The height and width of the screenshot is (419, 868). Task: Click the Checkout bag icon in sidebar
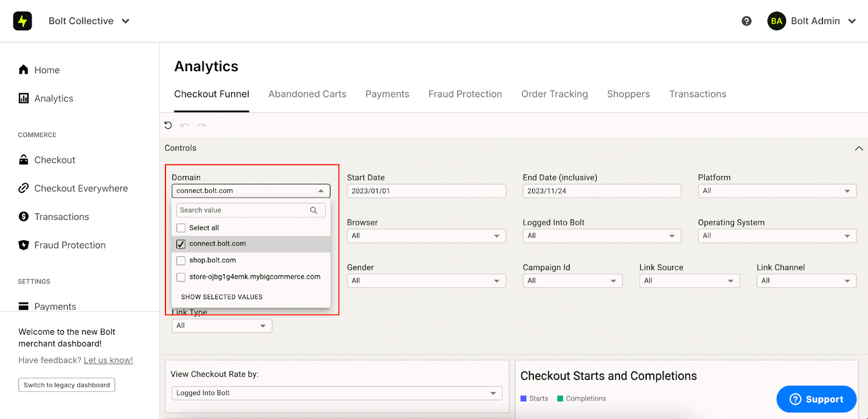(x=23, y=160)
